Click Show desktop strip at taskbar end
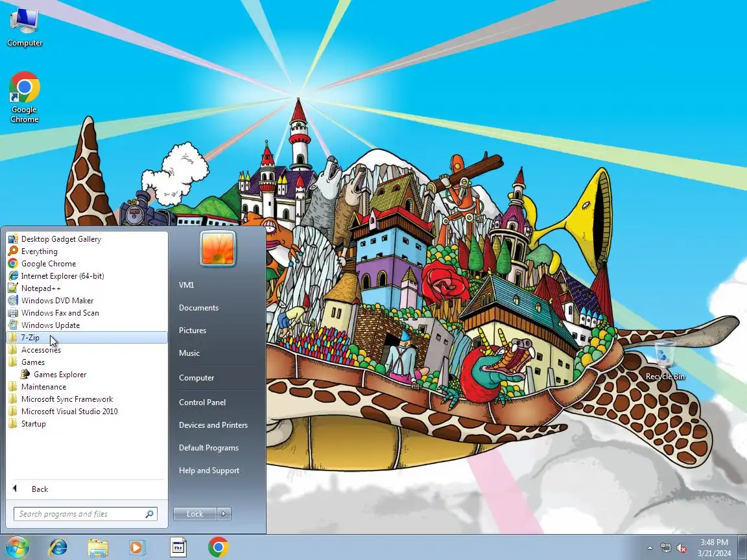The width and height of the screenshot is (747, 560). 742,548
